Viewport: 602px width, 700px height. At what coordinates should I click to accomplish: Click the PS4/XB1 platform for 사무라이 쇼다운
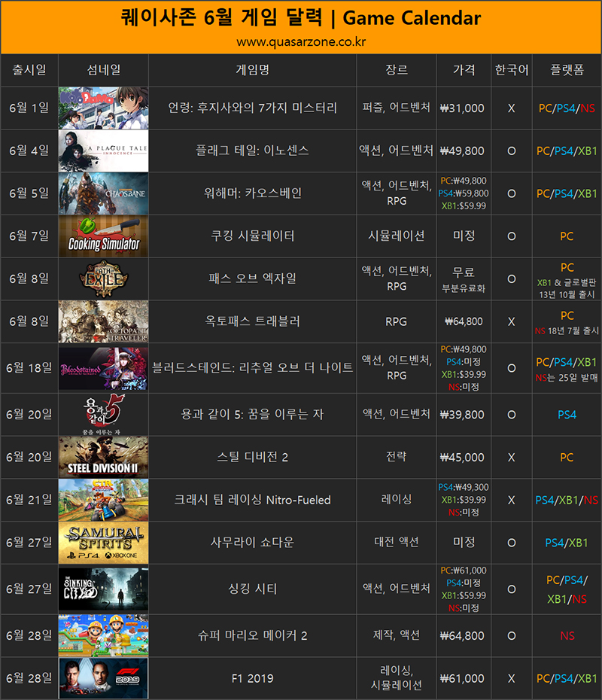pyautogui.click(x=567, y=543)
